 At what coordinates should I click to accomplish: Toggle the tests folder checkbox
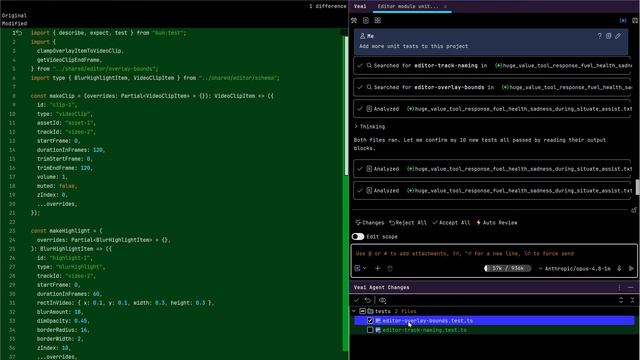click(362, 311)
